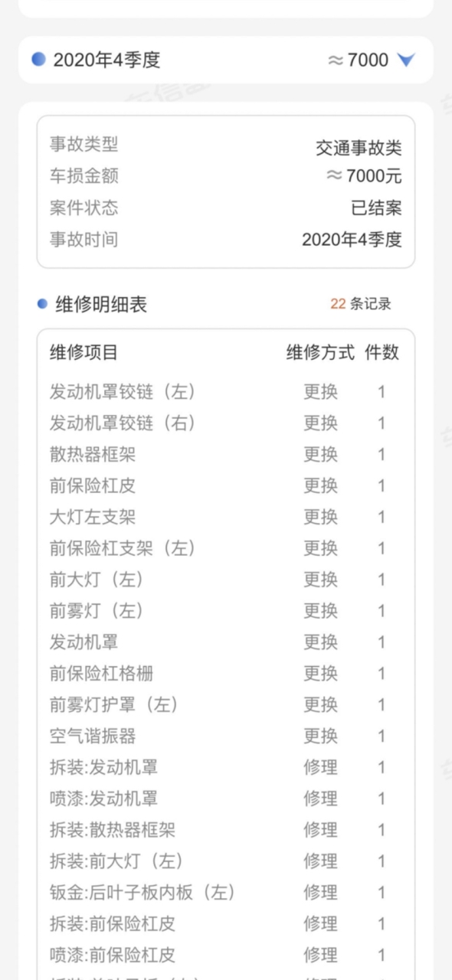This screenshot has height=980, width=452.
Task: Select the 维修项目 column header
Action: point(84,353)
